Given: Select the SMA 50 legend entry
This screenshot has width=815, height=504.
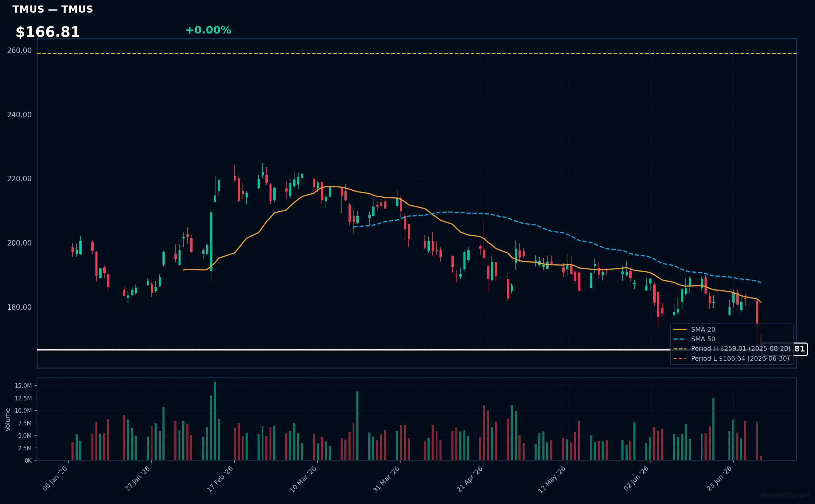Looking at the screenshot, I should pyautogui.click(x=694, y=339).
